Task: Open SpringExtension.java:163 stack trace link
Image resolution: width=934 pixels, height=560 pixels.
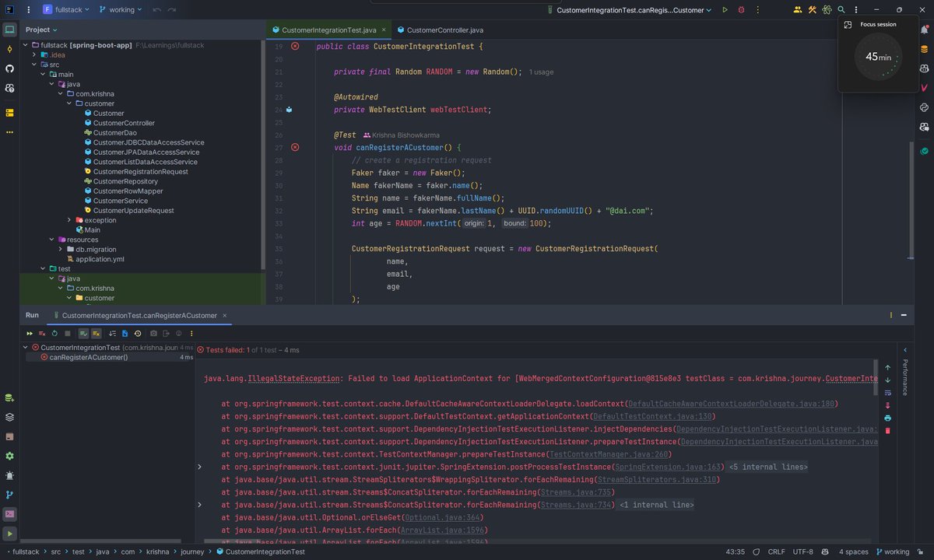Action: (x=669, y=467)
